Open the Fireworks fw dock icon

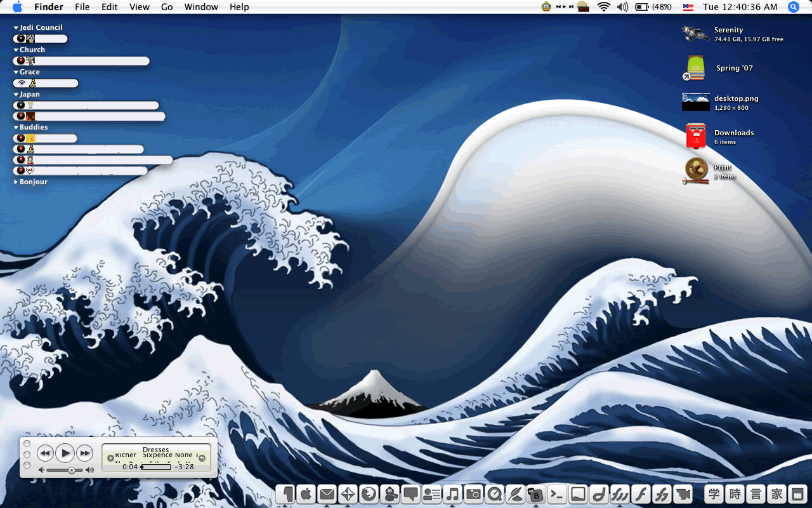tap(620, 493)
